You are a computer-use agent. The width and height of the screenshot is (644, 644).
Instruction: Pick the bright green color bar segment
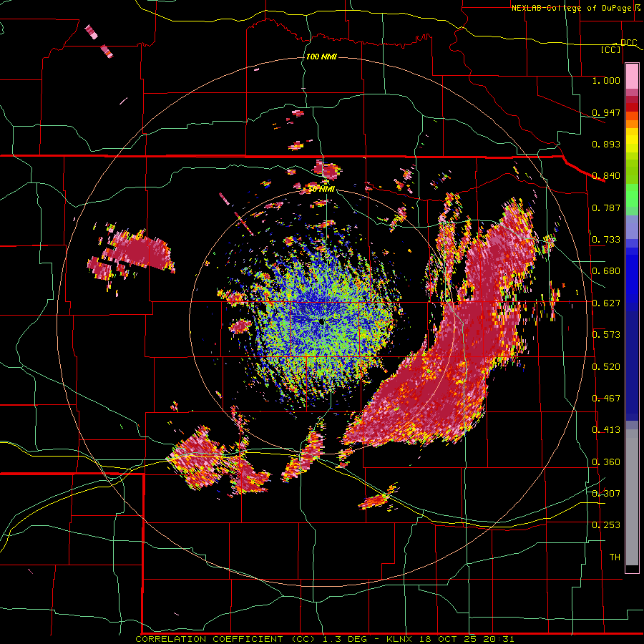[x=632, y=195]
